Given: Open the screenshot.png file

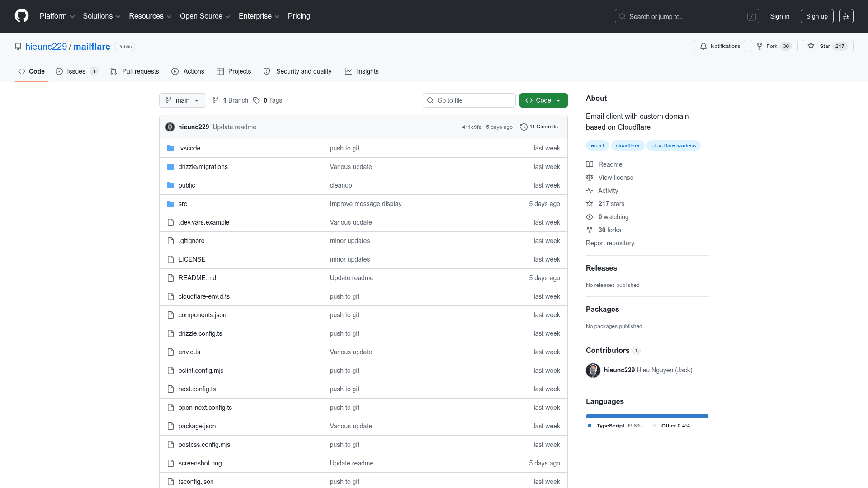Looking at the screenshot, I should [x=200, y=463].
